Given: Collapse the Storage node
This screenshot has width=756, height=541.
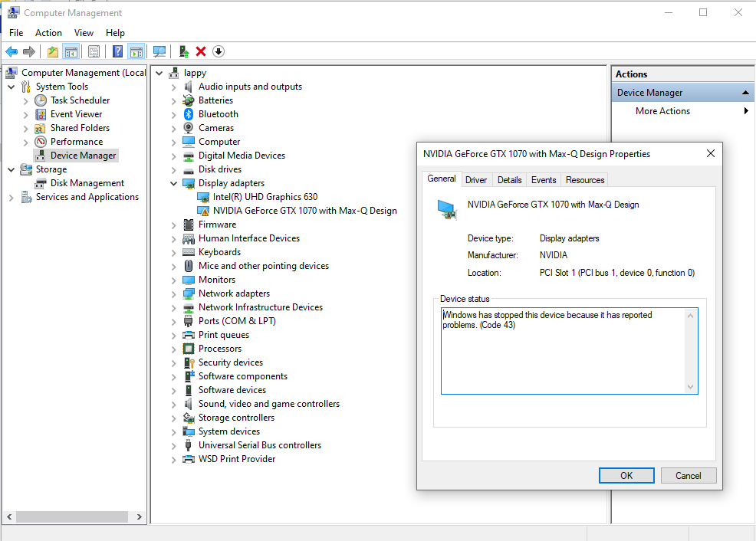Looking at the screenshot, I should tap(11, 169).
